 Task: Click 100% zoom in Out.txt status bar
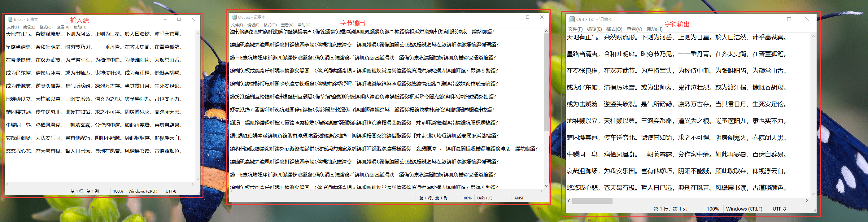466,198
